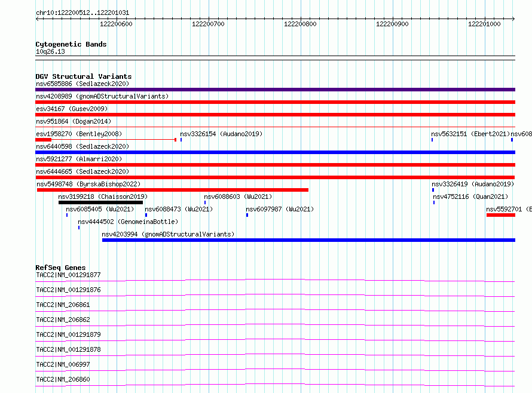Select nsv3199218 (Chaisson2019) label
532x393 pixels.
[x=103, y=196]
